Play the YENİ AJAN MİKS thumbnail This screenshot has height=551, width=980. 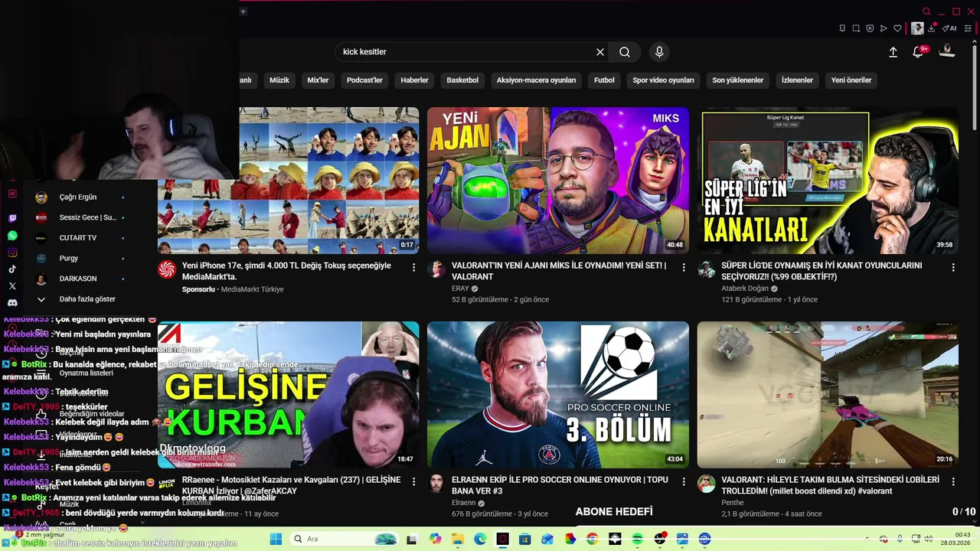coord(558,181)
